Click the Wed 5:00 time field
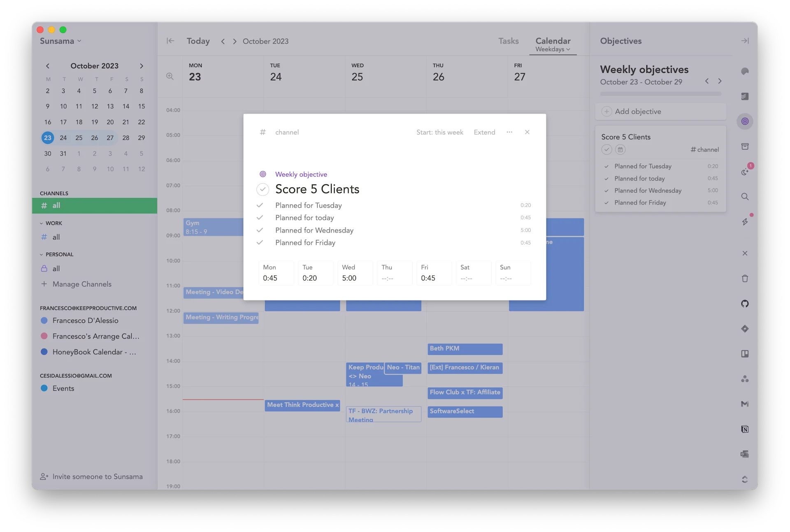790x532 pixels. 354,273
